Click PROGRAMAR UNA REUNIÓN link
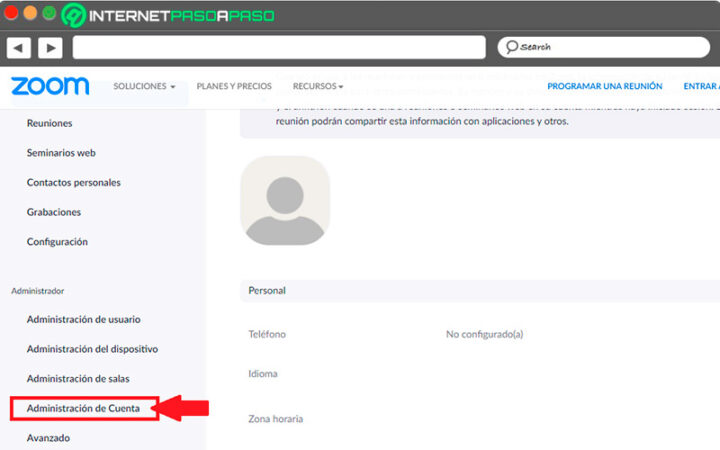The height and width of the screenshot is (450, 720). pyautogui.click(x=605, y=86)
